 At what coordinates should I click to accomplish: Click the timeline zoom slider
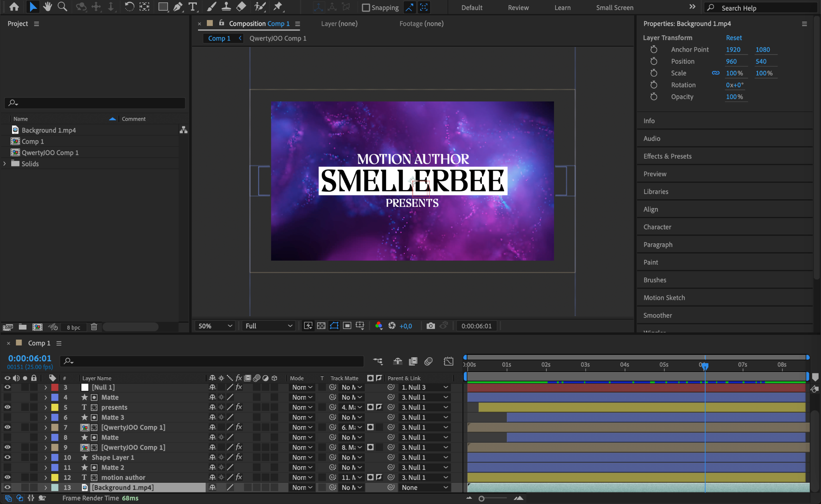tap(482, 498)
